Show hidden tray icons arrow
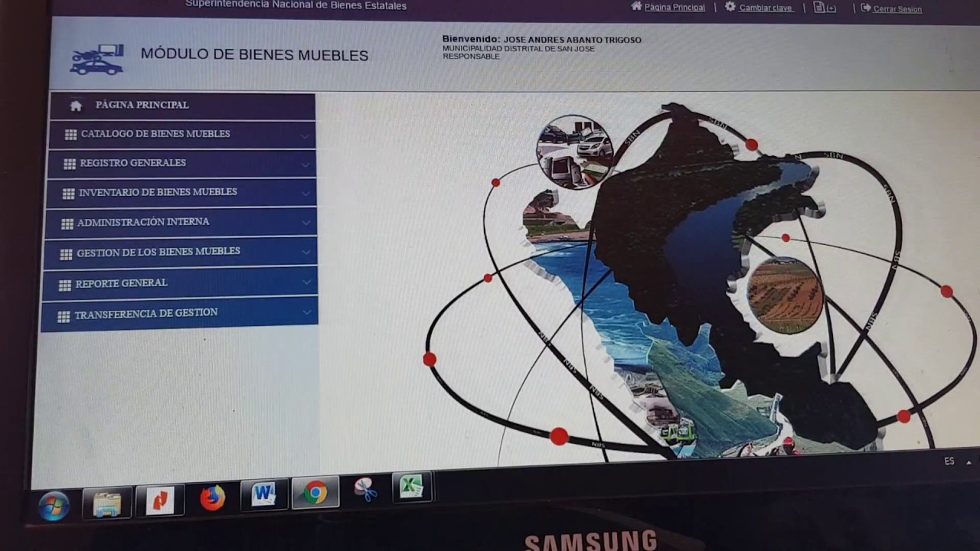The width and height of the screenshot is (980, 551). 969,462
